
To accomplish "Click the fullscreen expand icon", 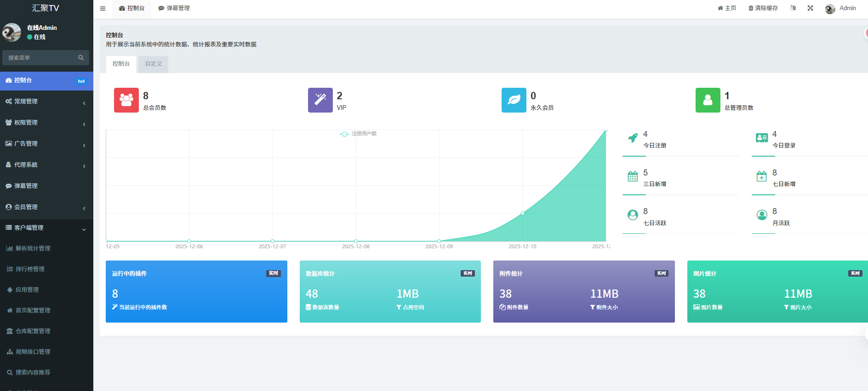I will 810,8.
